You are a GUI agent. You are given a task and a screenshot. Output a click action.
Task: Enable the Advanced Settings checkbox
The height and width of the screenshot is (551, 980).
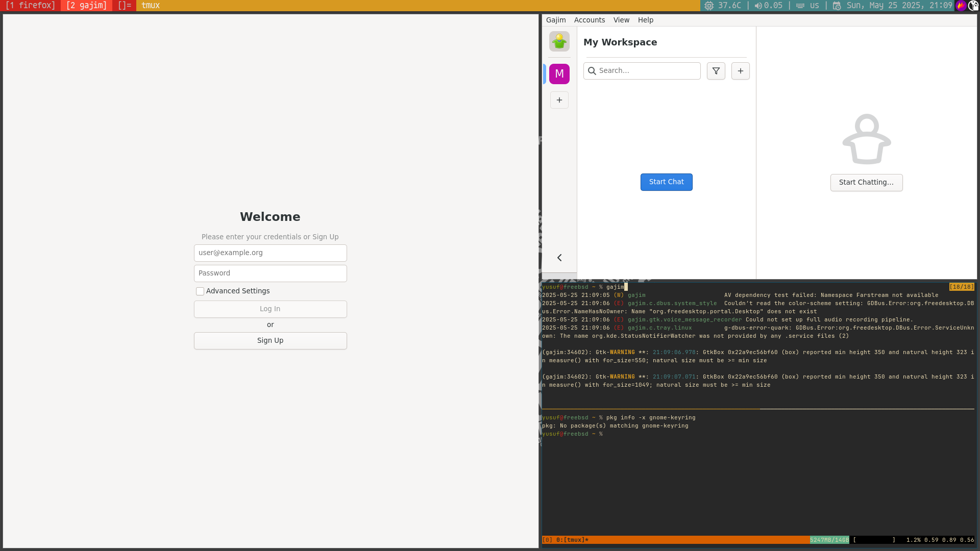(x=200, y=291)
